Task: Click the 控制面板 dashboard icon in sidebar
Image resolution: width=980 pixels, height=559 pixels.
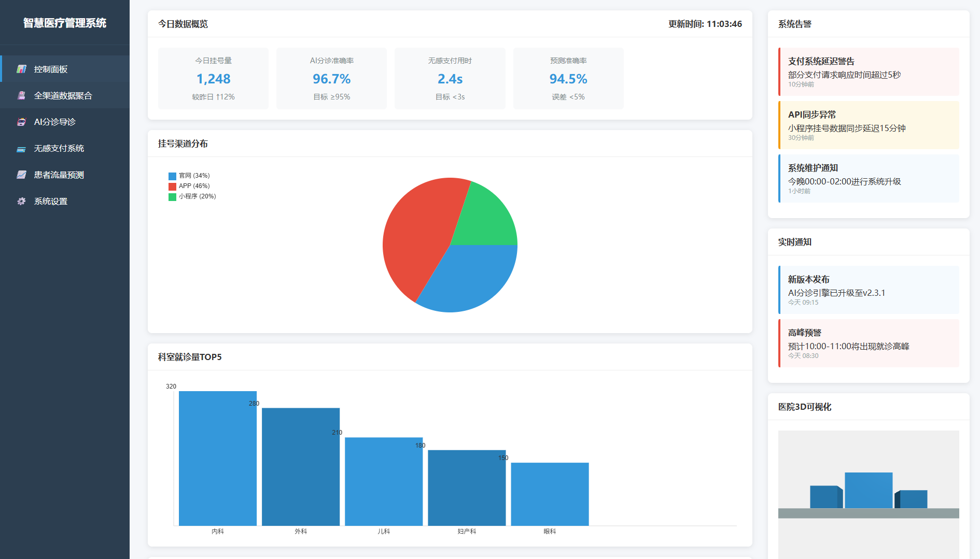Action: (21, 69)
